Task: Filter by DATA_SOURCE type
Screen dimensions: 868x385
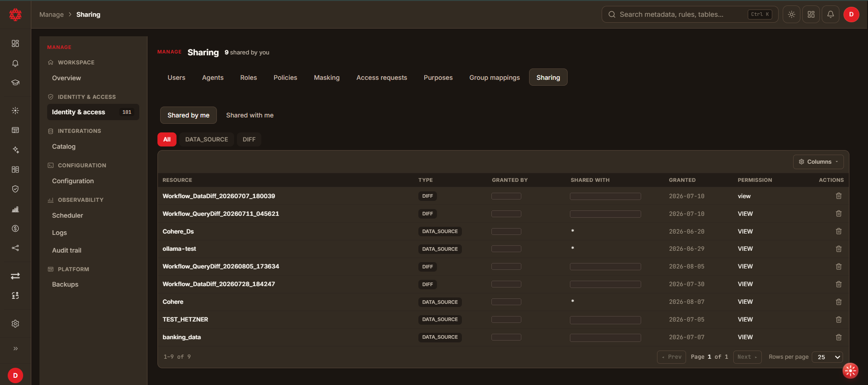Action: click(x=206, y=140)
